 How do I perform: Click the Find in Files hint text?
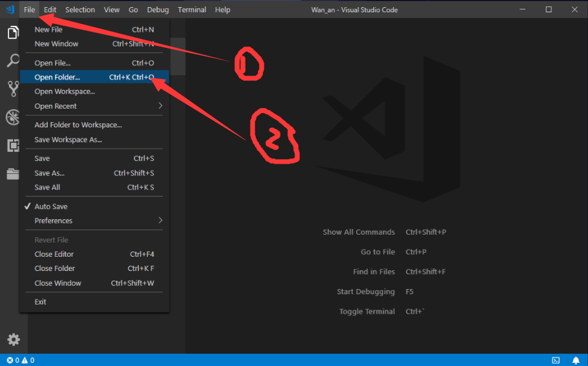tap(374, 272)
